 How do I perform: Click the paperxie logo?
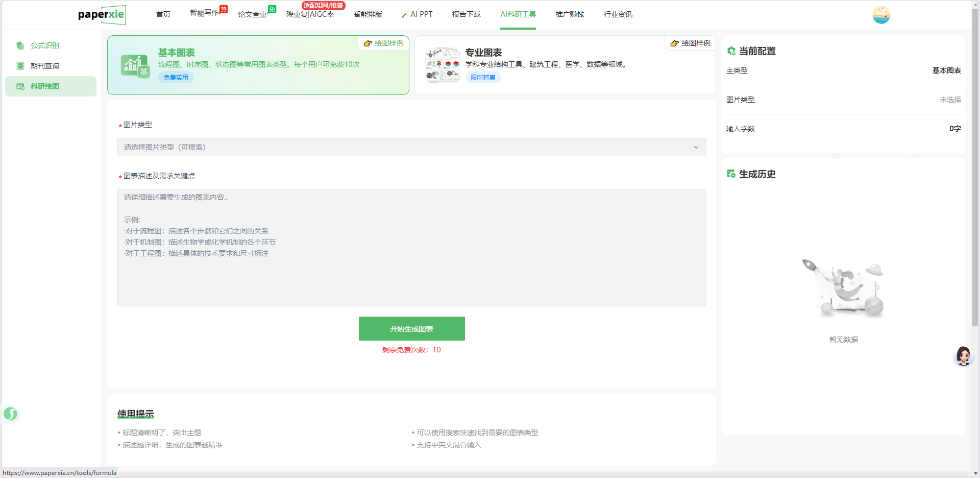(102, 15)
